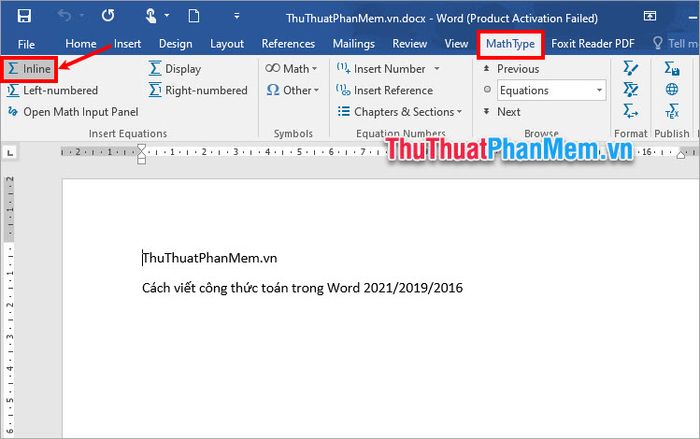This screenshot has width=700, height=439.
Task: Click the left indent square marker on the ruler
Action: (x=142, y=161)
